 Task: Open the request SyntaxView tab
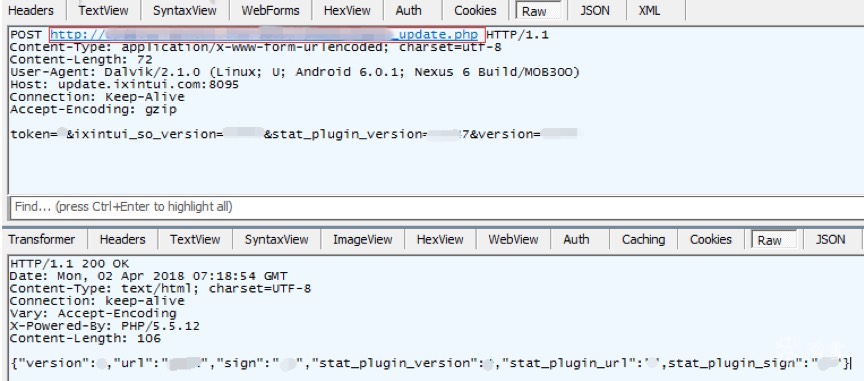185,10
